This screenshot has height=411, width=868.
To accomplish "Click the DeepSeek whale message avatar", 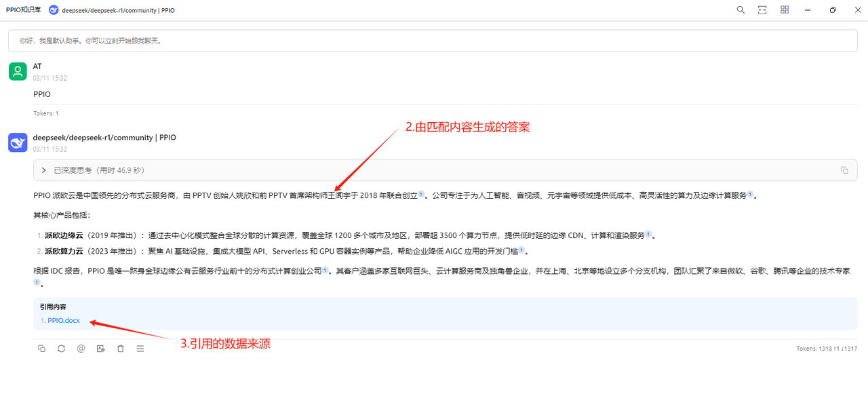I will 18,142.
